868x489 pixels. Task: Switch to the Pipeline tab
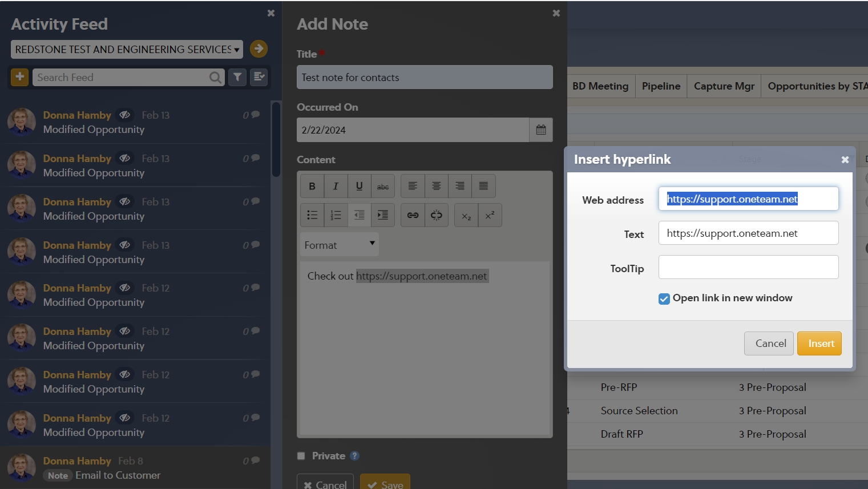point(661,86)
